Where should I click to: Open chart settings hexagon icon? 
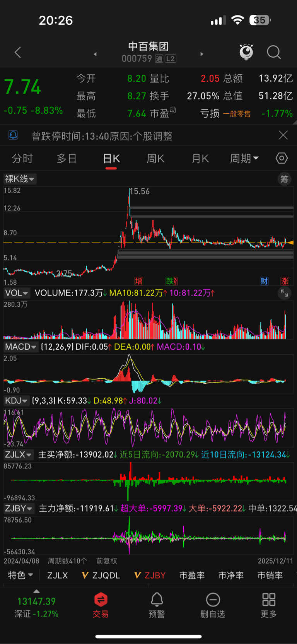[x=282, y=158]
